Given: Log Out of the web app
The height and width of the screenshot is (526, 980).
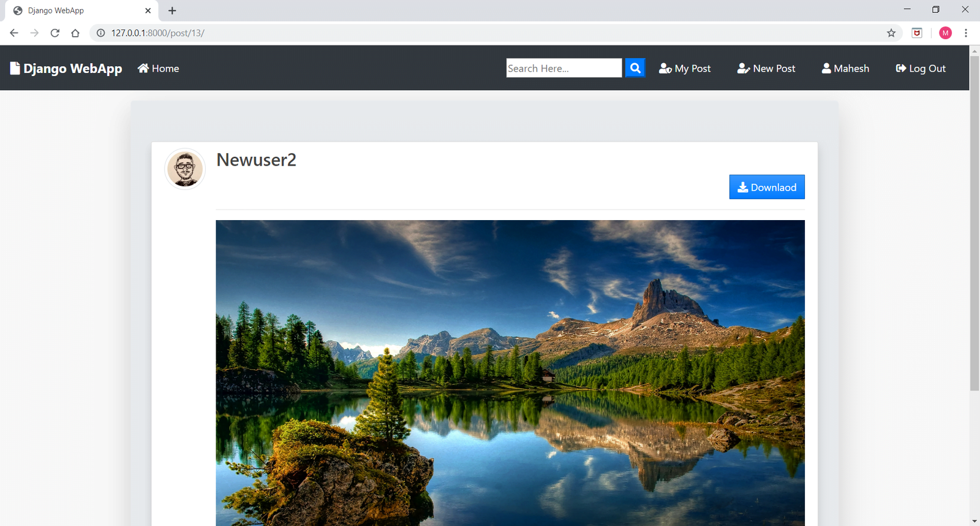Looking at the screenshot, I should (x=921, y=69).
